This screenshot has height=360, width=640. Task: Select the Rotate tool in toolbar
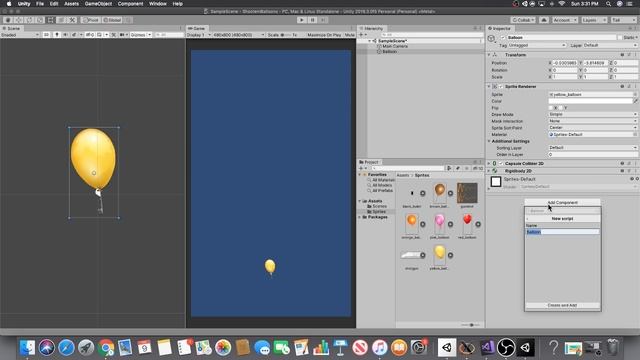tap(29, 20)
